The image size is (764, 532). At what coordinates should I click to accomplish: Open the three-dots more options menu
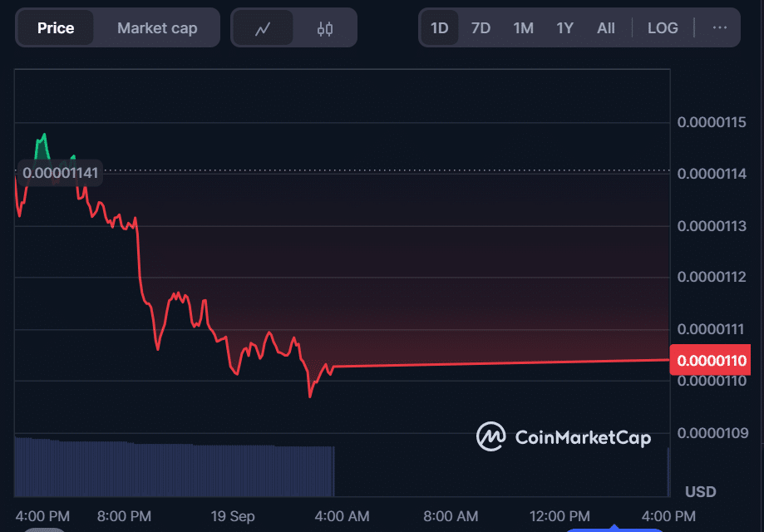(x=720, y=28)
